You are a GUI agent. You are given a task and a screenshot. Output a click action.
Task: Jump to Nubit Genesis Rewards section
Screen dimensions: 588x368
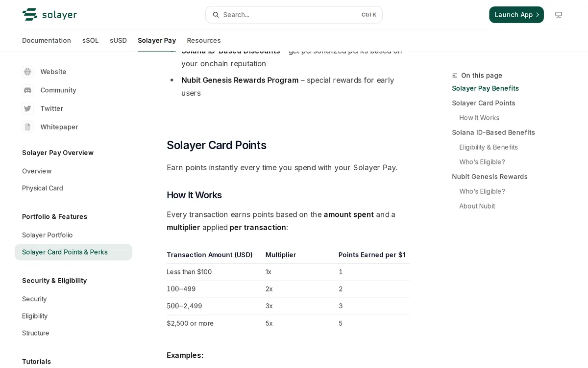coord(490,177)
